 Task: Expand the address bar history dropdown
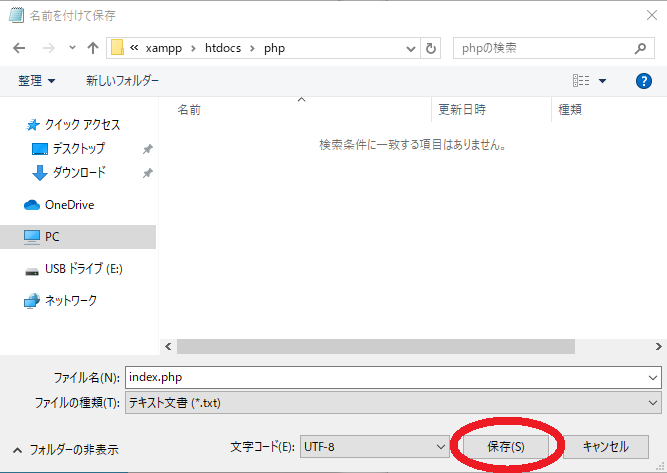point(411,48)
